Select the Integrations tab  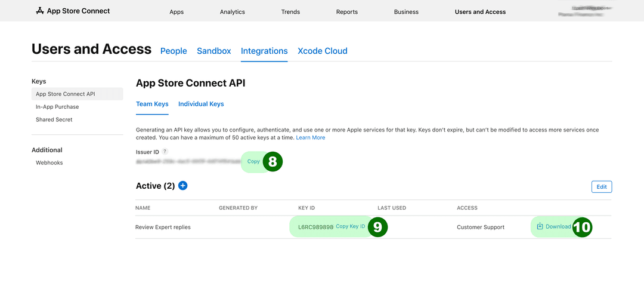coord(264,51)
